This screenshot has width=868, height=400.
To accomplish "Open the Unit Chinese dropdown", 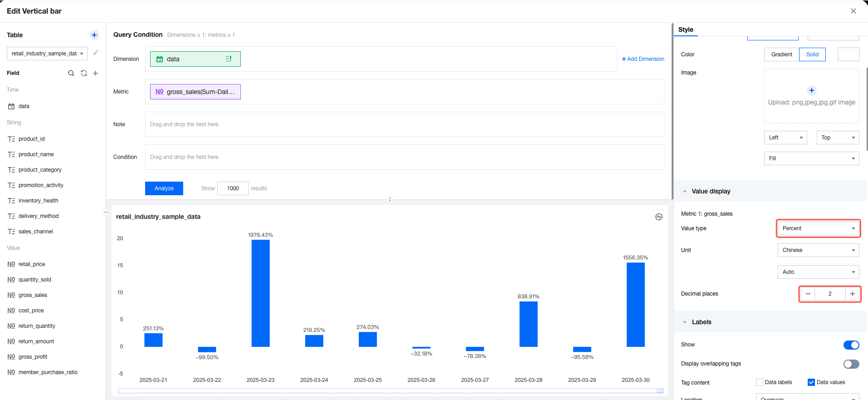I will 819,250.
